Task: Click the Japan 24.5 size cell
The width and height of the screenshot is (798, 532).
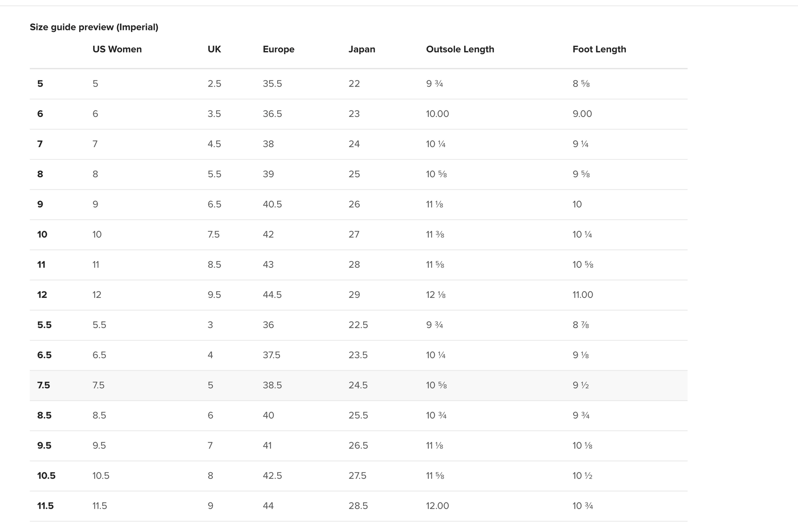Action: coord(358,385)
